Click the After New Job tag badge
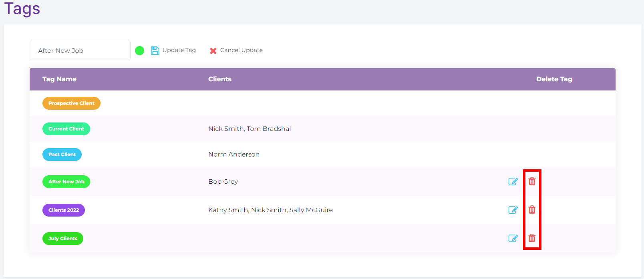Viewport: 644px width, 279px height. [x=66, y=182]
